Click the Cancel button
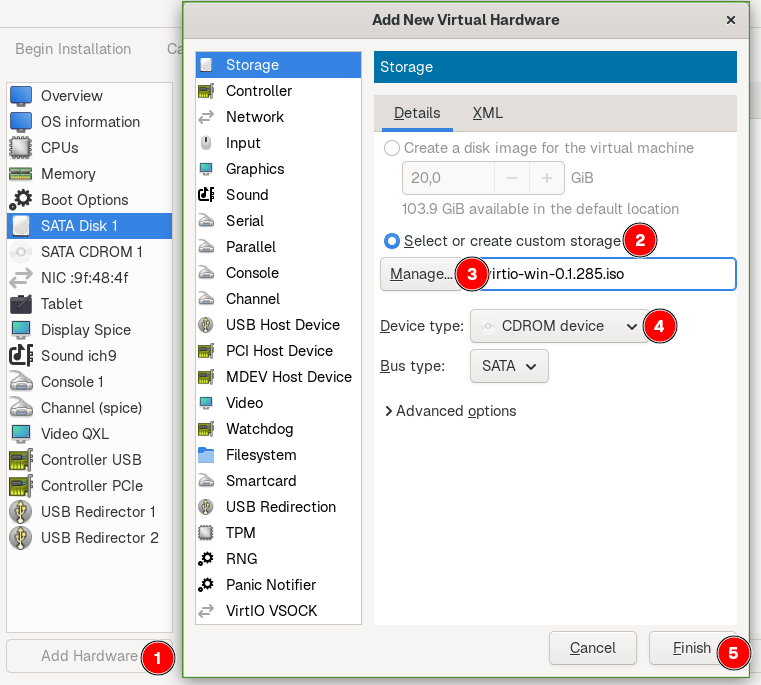Screen dimensions: 761x685 (x=593, y=648)
